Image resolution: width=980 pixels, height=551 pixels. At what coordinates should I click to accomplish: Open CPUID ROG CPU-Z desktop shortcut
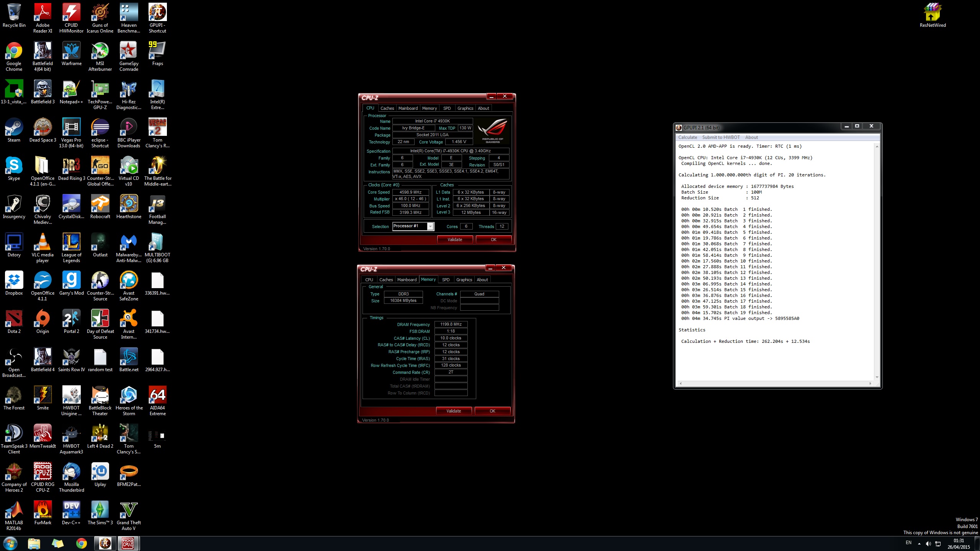pyautogui.click(x=42, y=477)
